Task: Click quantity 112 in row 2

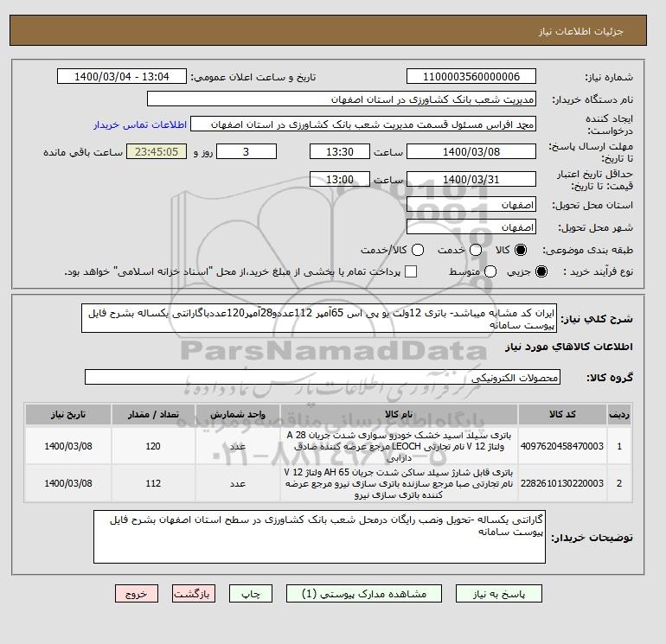Action: [153, 483]
